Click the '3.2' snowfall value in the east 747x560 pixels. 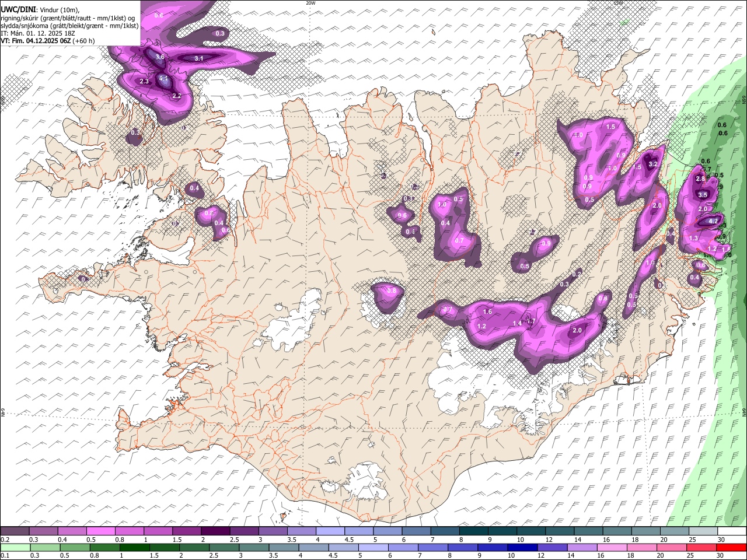653,164
